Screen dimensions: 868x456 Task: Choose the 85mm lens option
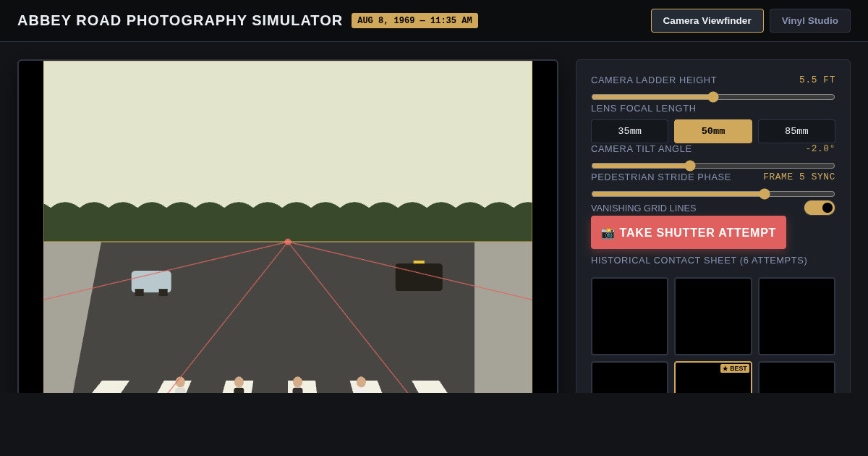click(x=796, y=131)
